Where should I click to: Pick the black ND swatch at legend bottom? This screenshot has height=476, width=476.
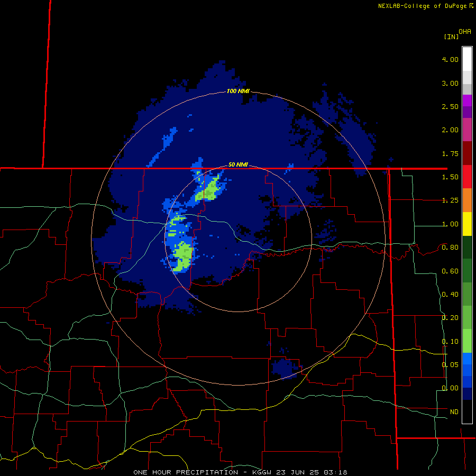pos(467,411)
